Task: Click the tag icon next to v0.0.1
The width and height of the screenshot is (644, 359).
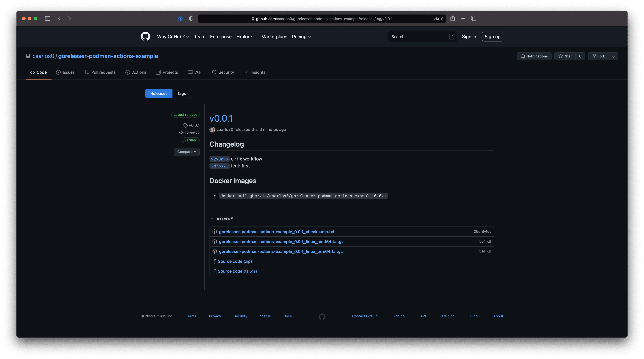Action: click(x=185, y=125)
